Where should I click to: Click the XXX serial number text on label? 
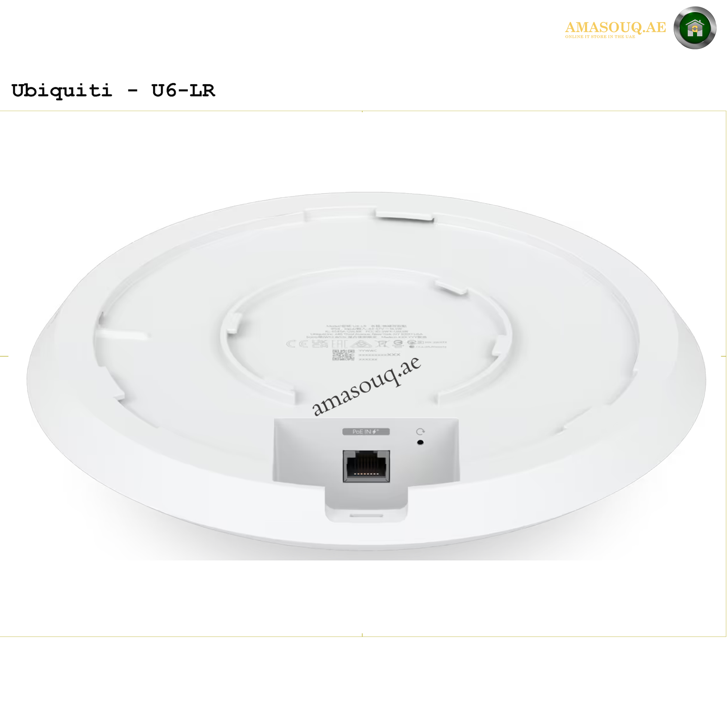coord(379,355)
